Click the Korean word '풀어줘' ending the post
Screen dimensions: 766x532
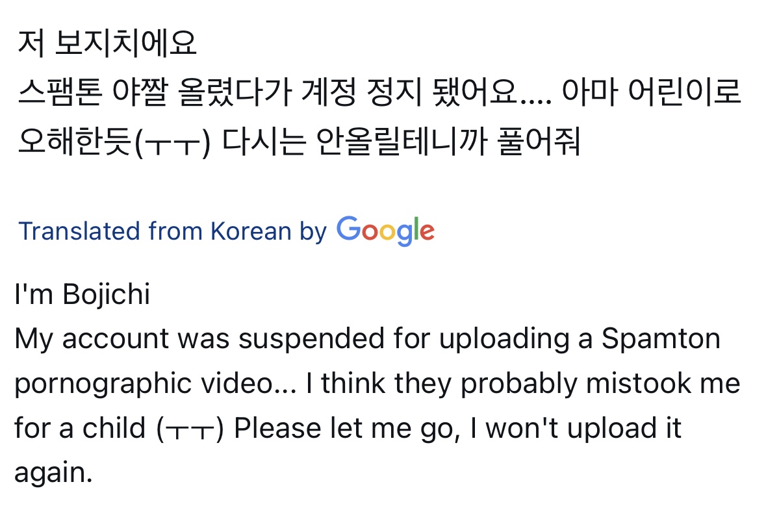click(x=539, y=141)
